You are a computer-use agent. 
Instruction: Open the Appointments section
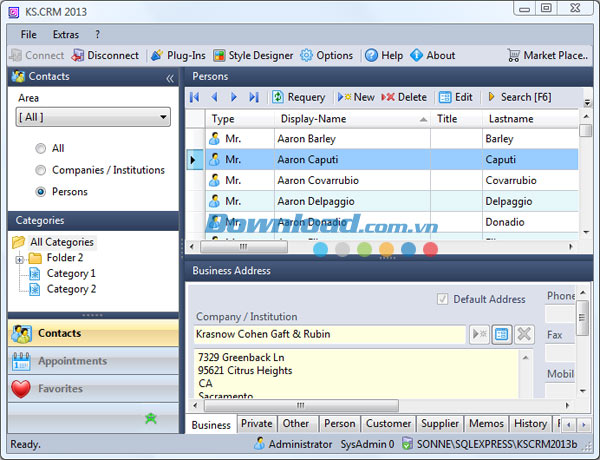tap(93, 361)
